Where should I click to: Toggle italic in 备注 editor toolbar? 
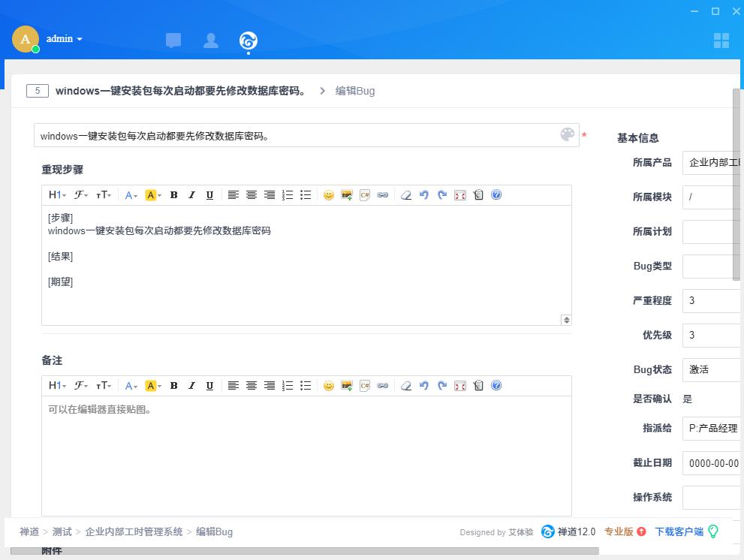pos(191,386)
